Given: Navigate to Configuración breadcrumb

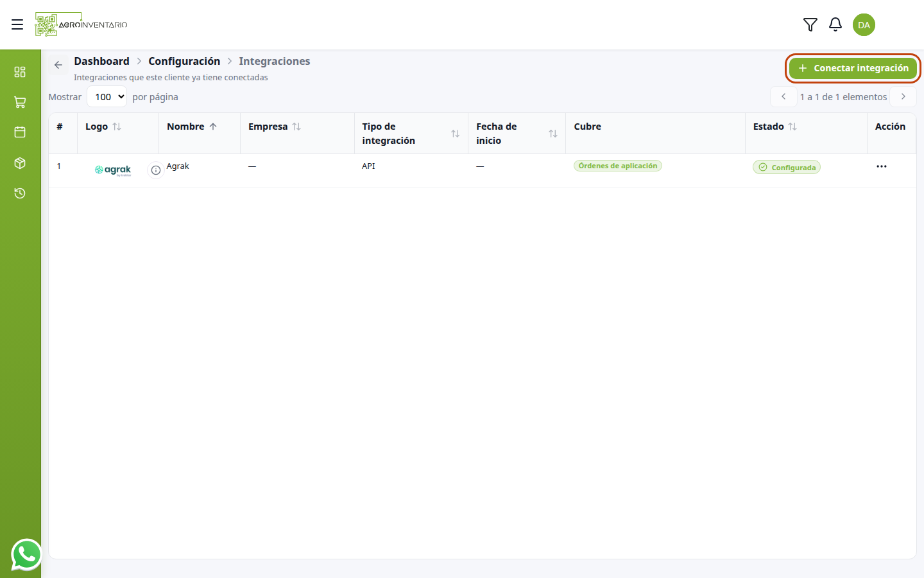Looking at the screenshot, I should [x=184, y=61].
